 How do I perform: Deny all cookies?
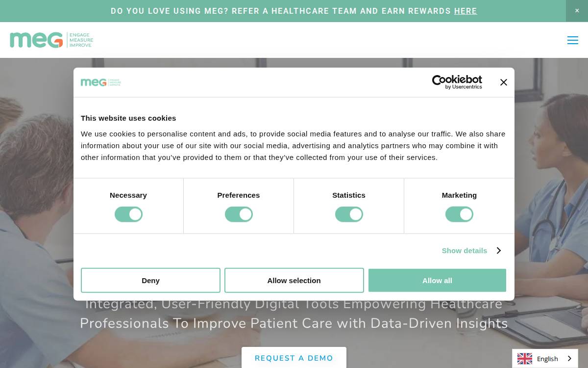coord(150,280)
